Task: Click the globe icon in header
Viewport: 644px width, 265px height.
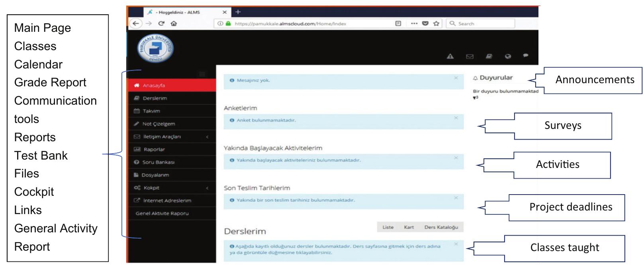Action: (508, 57)
